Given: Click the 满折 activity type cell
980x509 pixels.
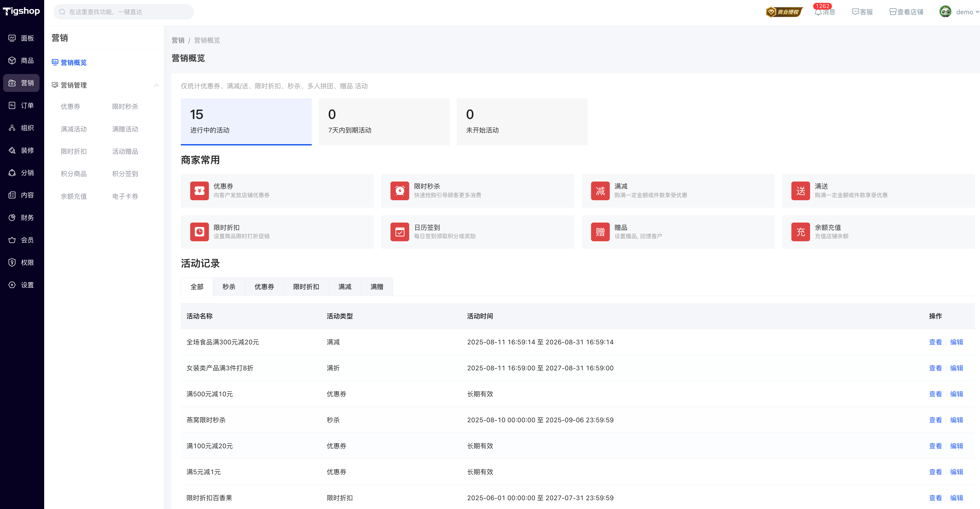Looking at the screenshot, I should click(333, 368).
